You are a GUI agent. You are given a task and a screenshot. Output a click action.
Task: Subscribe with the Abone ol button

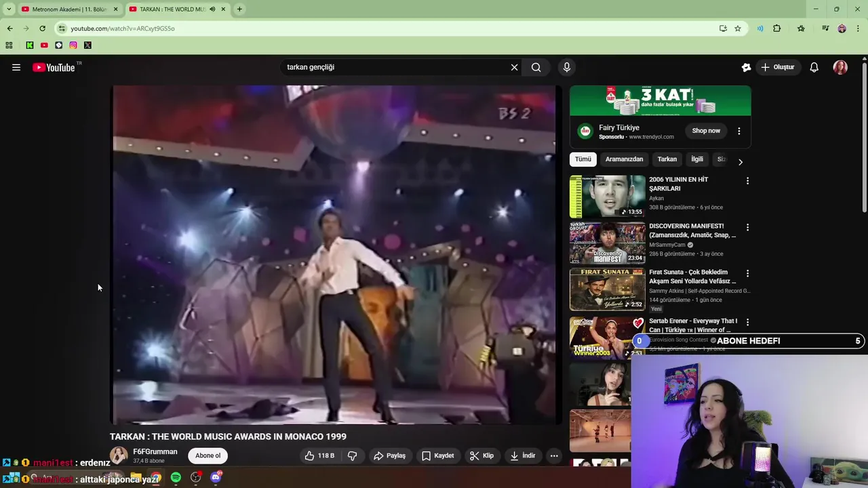coord(208,455)
